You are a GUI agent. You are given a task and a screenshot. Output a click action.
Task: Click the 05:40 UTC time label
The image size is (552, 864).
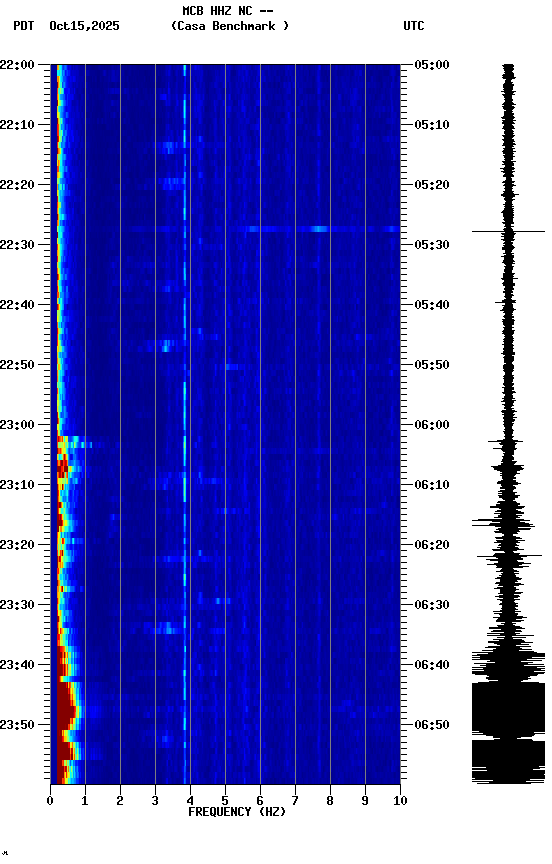click(x=432, y=305)
